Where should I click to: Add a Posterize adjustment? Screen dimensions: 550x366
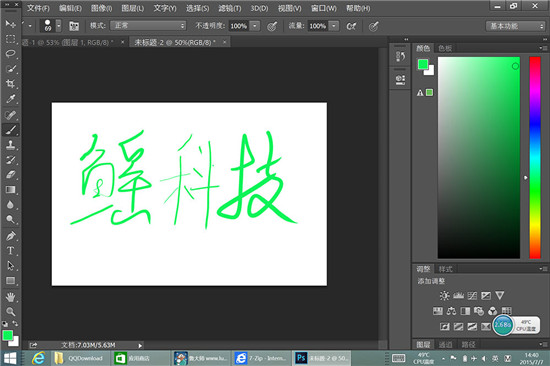[458, 327]
